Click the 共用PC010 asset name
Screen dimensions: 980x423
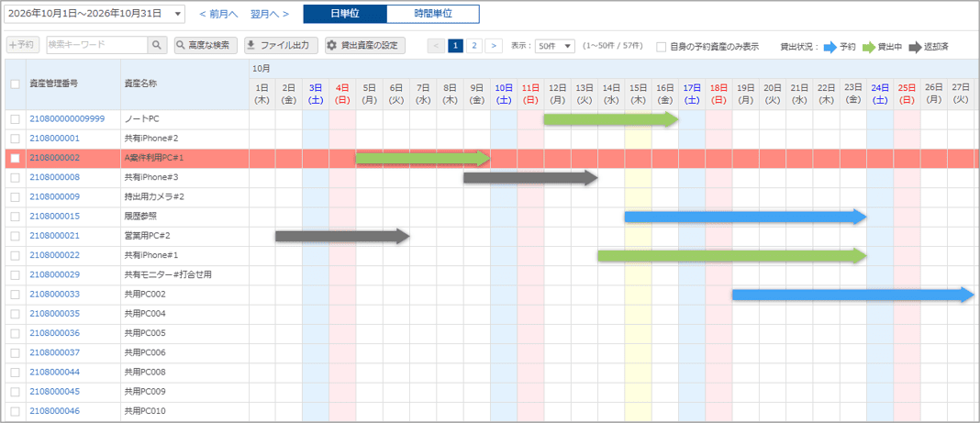click(x=145, y=411)
